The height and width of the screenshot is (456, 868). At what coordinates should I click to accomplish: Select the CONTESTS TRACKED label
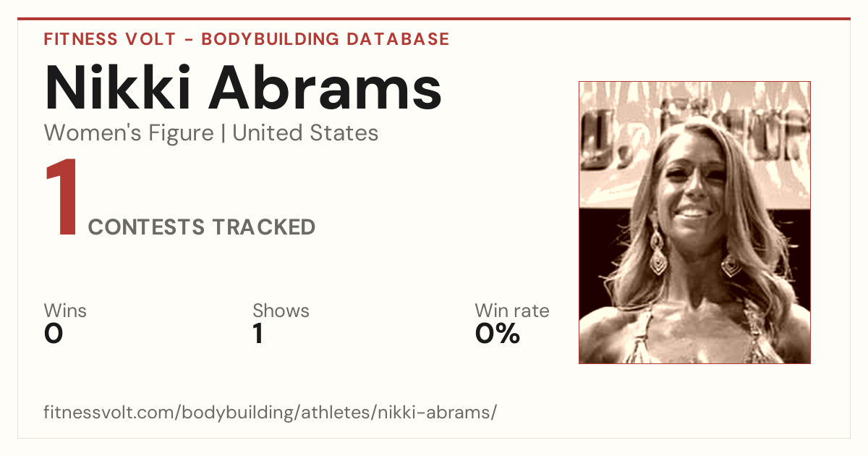(x=202, y=227)
